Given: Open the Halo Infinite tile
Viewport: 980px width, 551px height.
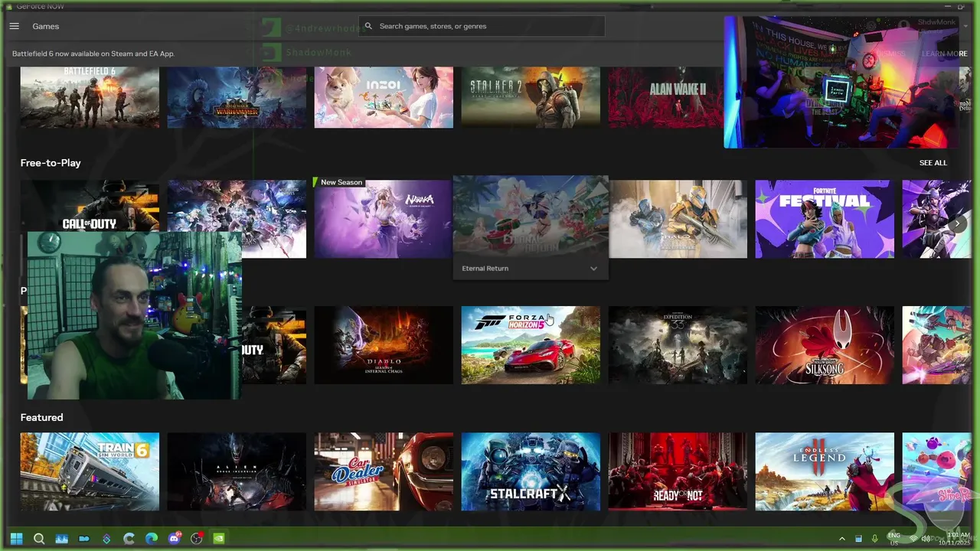Looking at the screenshot, I should [678, 220].
